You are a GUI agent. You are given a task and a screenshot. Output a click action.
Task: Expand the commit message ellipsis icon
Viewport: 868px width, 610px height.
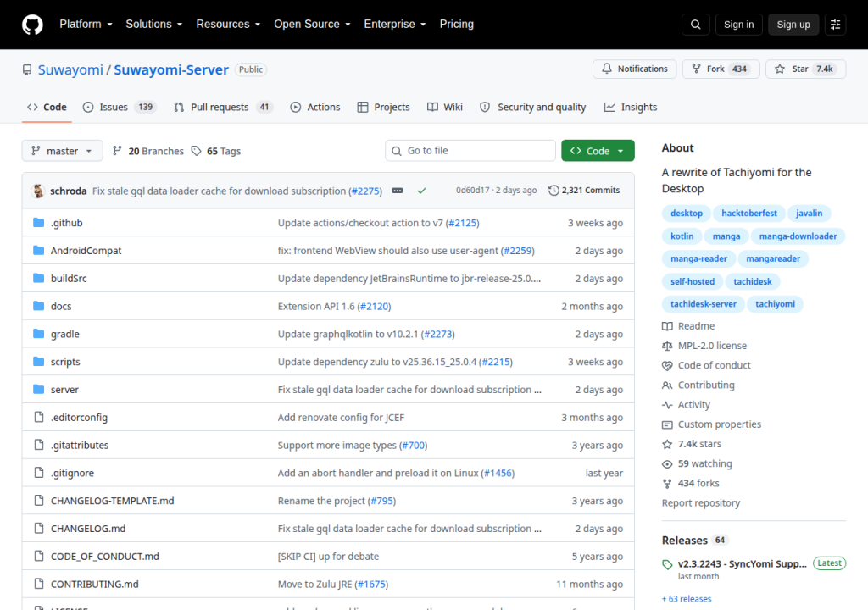coord(397,191)
